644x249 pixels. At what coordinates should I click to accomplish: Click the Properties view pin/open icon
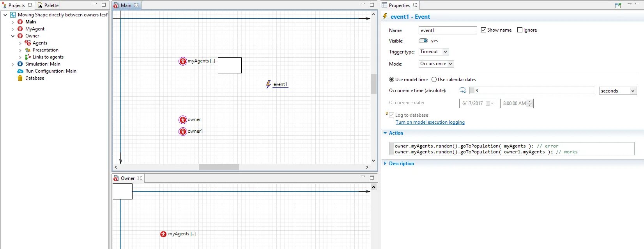[x=618, y=5]
